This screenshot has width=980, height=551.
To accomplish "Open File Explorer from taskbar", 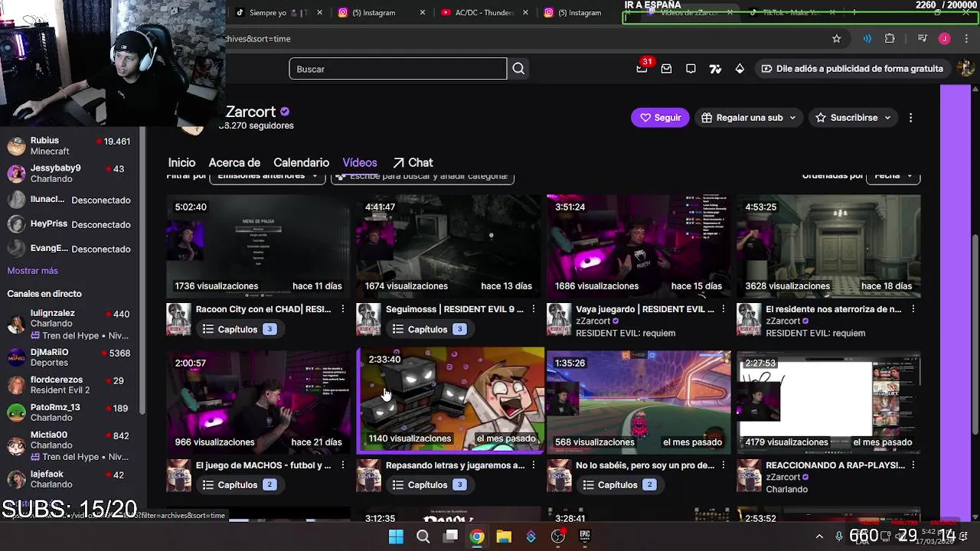I will (504, 536).
